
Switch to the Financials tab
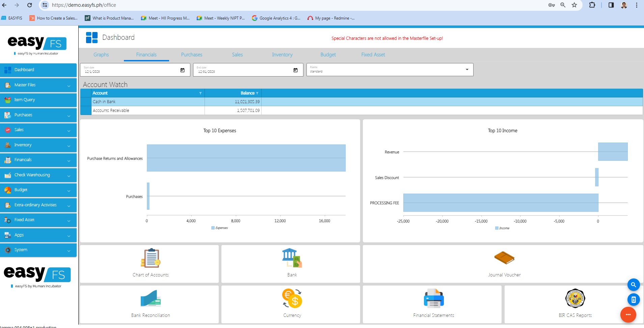(x=146, y=55)
